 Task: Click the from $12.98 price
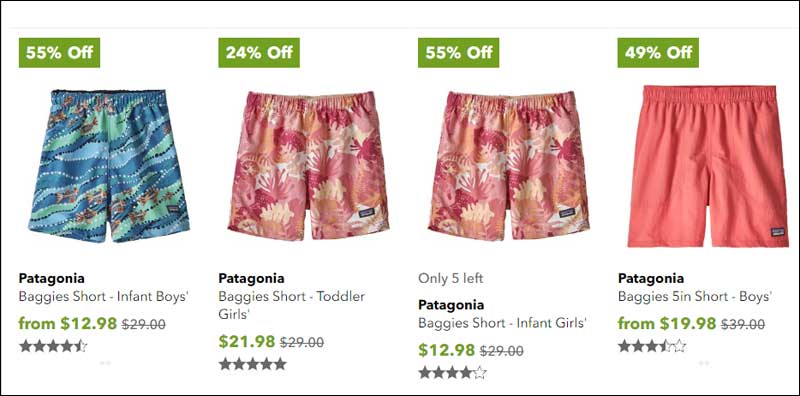click(68, 324)
